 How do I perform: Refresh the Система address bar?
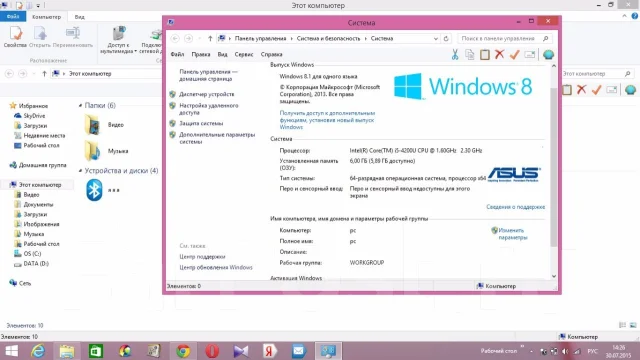(x=446, y=38)
